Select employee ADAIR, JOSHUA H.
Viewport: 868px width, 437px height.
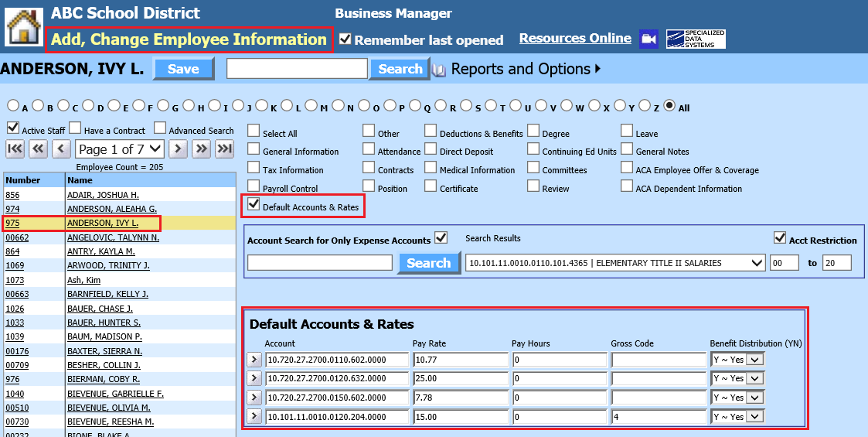(103, 195)
